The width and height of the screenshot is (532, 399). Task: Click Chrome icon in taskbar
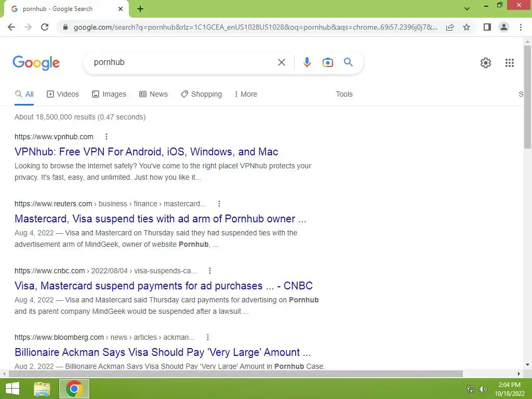click(74, 389)
